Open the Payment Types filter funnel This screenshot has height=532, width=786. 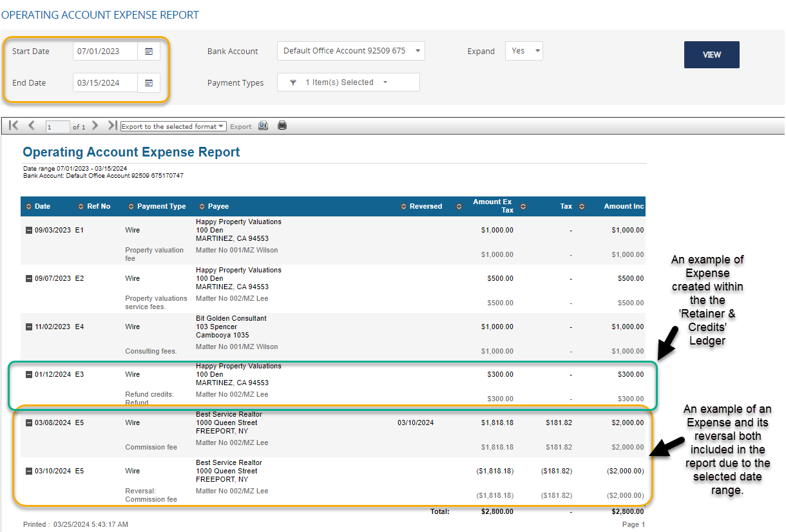click(293, 82)
